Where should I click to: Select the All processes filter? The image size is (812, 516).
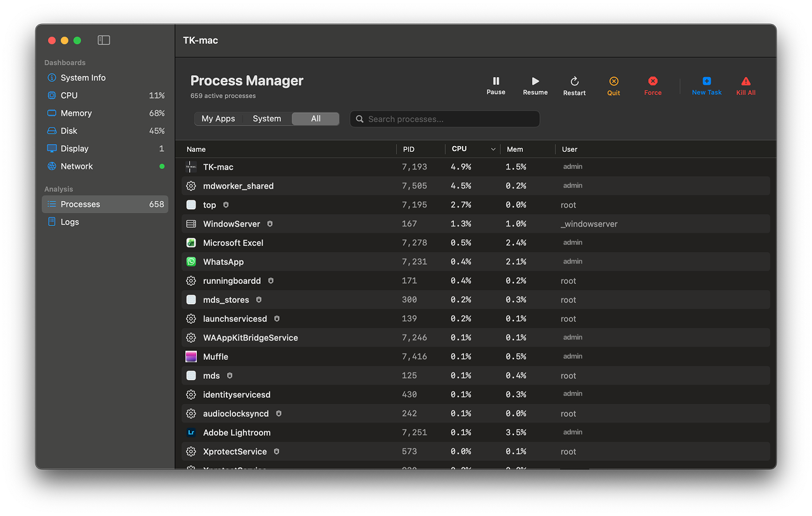coord(315,119)
